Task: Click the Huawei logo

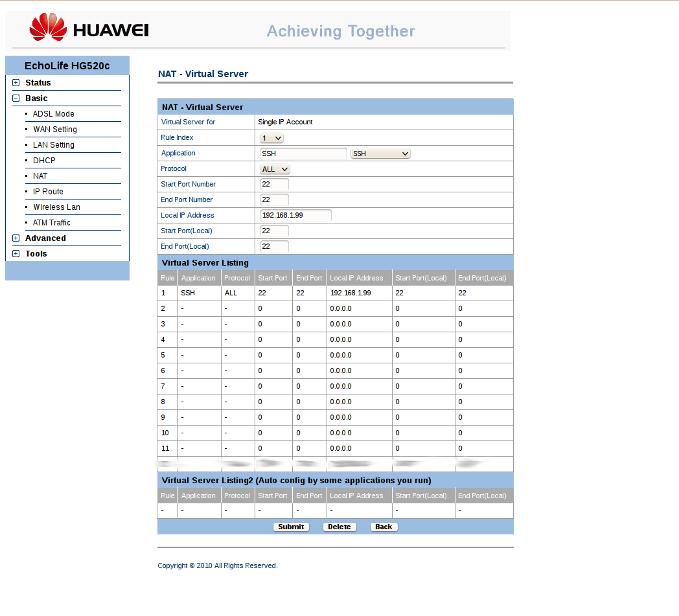Action: (89, 29)
